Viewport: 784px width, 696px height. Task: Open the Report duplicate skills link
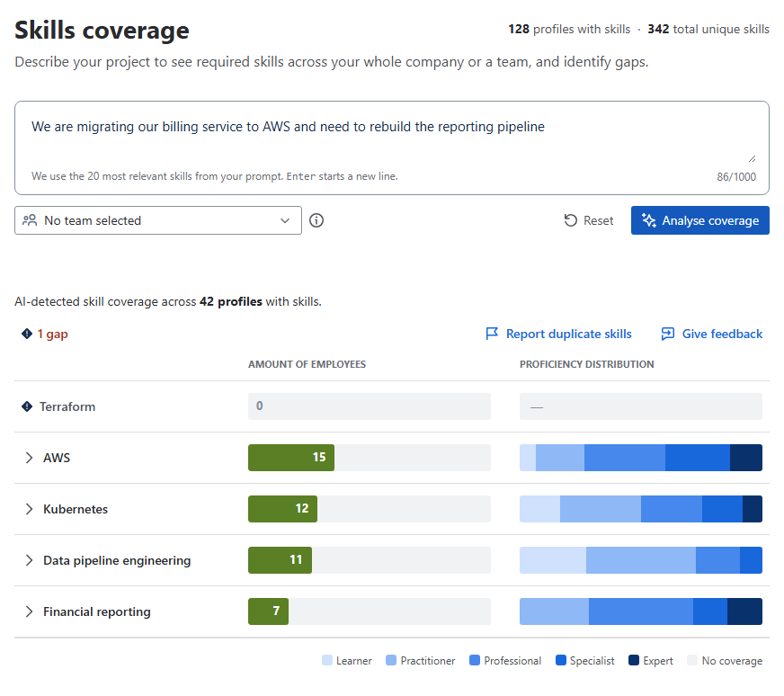[558, 334]
